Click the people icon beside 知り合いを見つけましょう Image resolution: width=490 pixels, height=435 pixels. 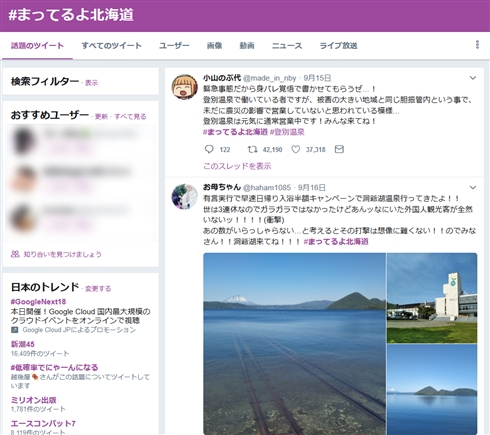point(15,254)
